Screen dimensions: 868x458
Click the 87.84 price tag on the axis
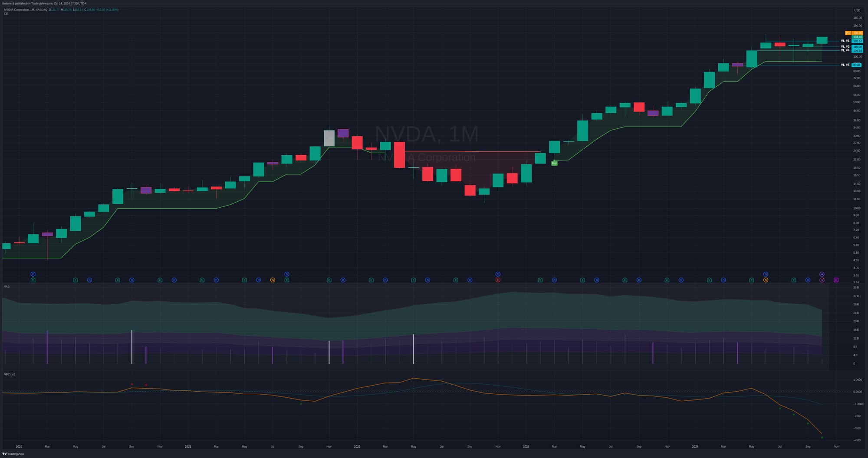(857, 65)
